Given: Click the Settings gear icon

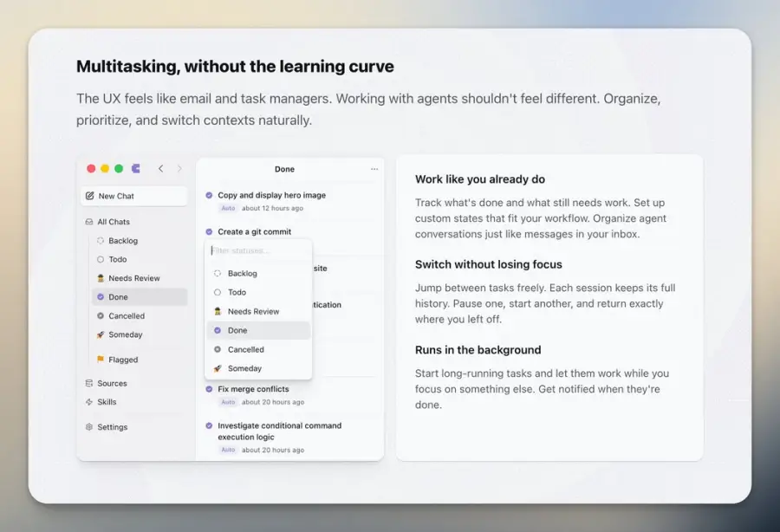Looking at the screenshot, I should tap(89, 426).
